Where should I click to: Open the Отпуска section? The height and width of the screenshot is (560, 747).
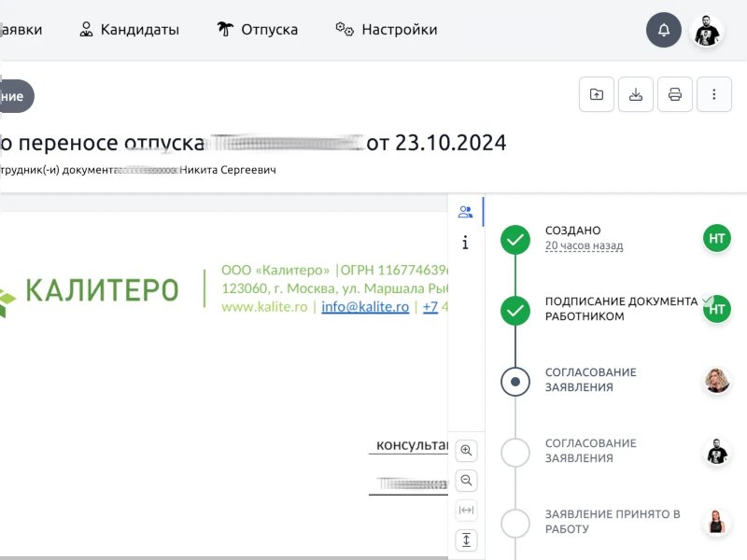[x=258, y=30]
